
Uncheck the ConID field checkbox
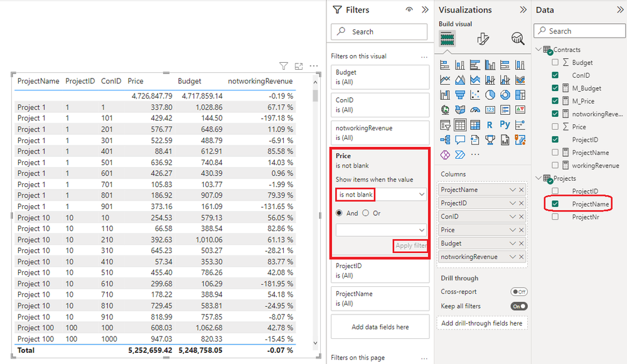click(555, 75)
